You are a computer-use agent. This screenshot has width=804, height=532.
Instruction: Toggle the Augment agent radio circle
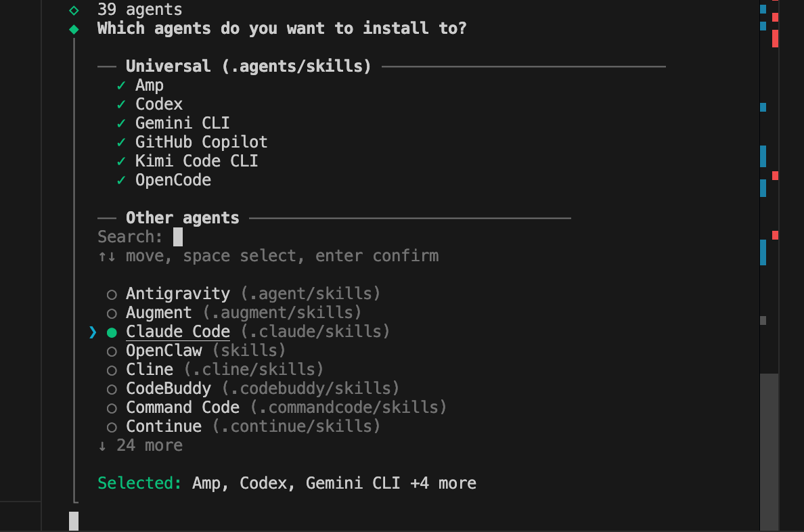(112, 313)
